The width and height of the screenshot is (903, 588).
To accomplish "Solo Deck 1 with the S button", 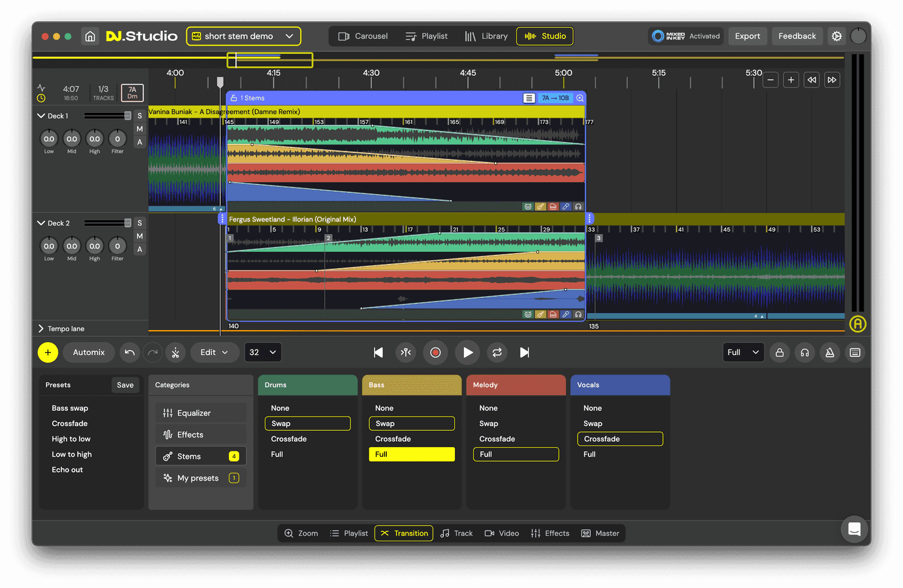I will [140, 116].
